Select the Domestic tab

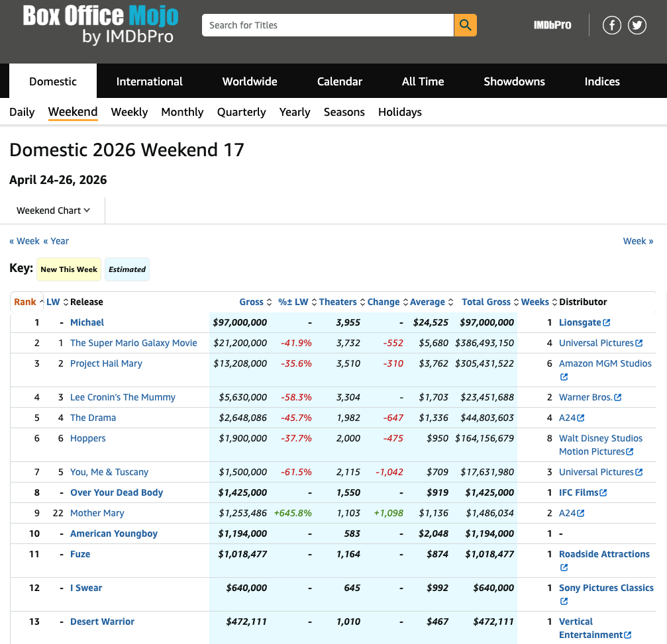[53, 81]
